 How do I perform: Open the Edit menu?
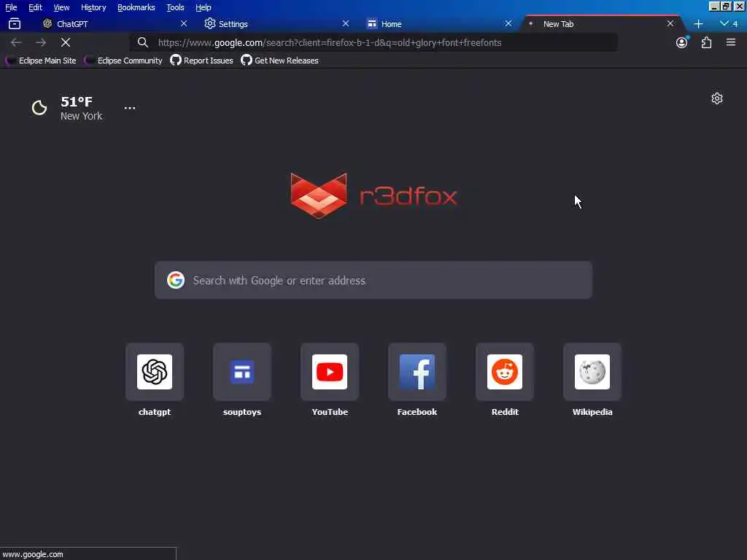coord(35,7)
